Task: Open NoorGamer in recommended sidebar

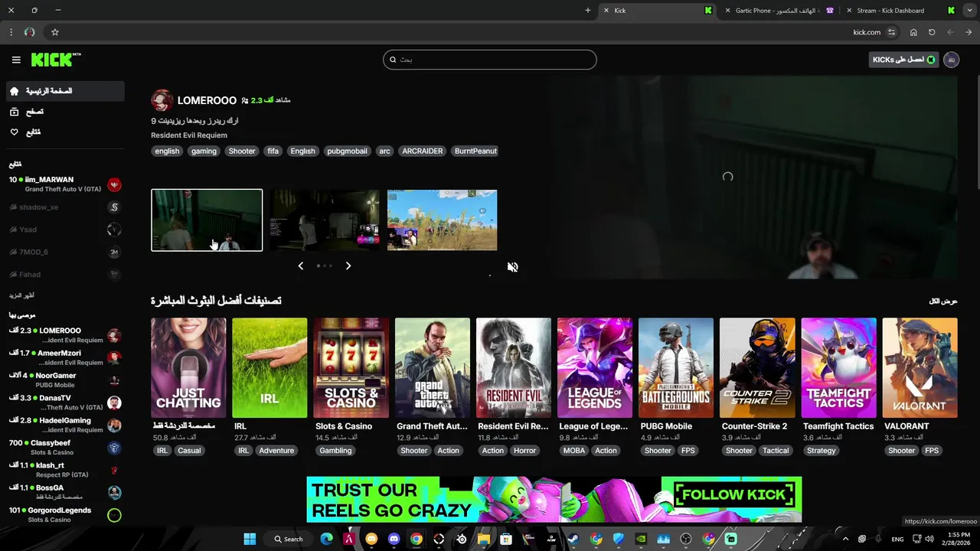Action: click(64, 380)
